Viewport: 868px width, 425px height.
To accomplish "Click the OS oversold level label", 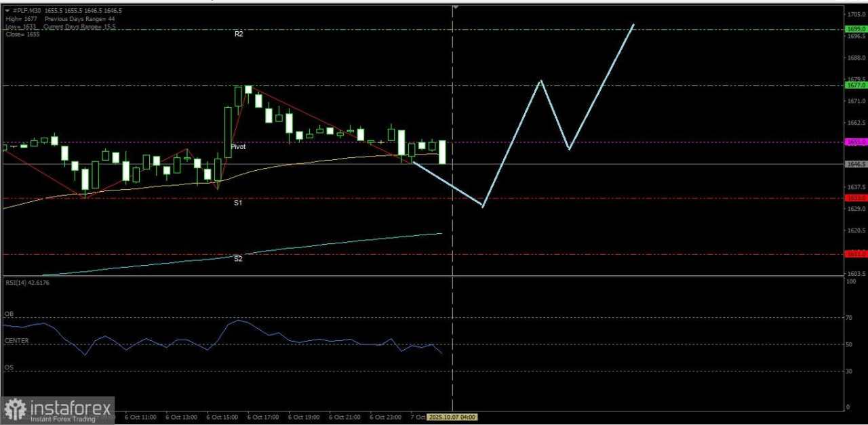I will click(x=9, y=367).
